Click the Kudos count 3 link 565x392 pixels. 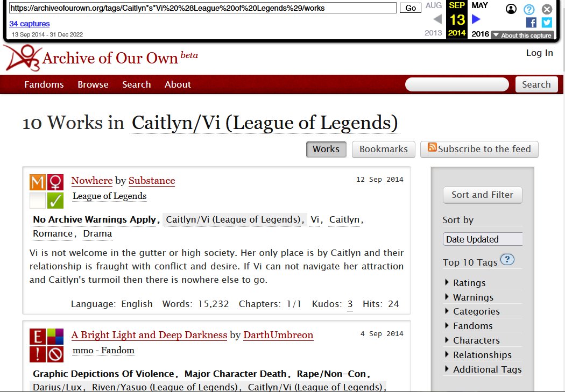[350, 304]
